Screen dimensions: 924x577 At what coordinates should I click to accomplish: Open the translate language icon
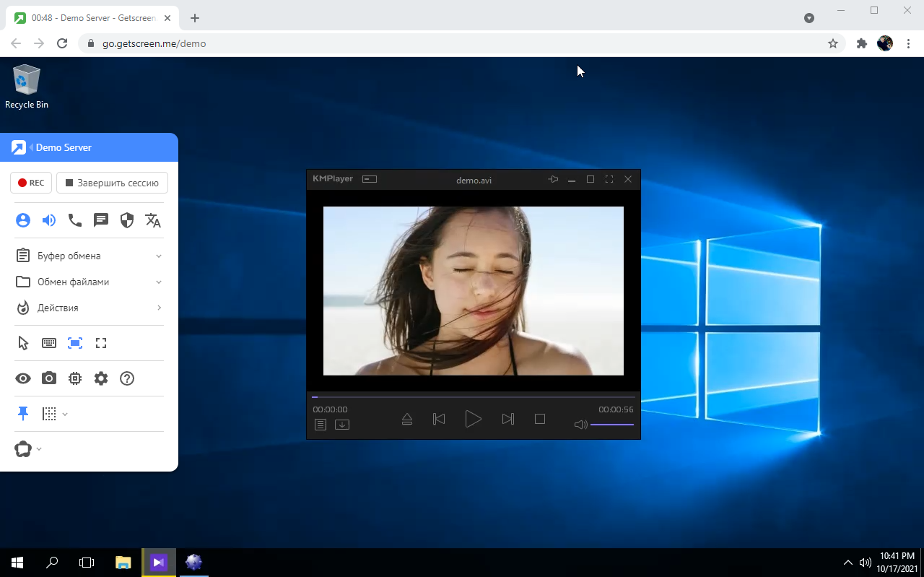[153, 220]
